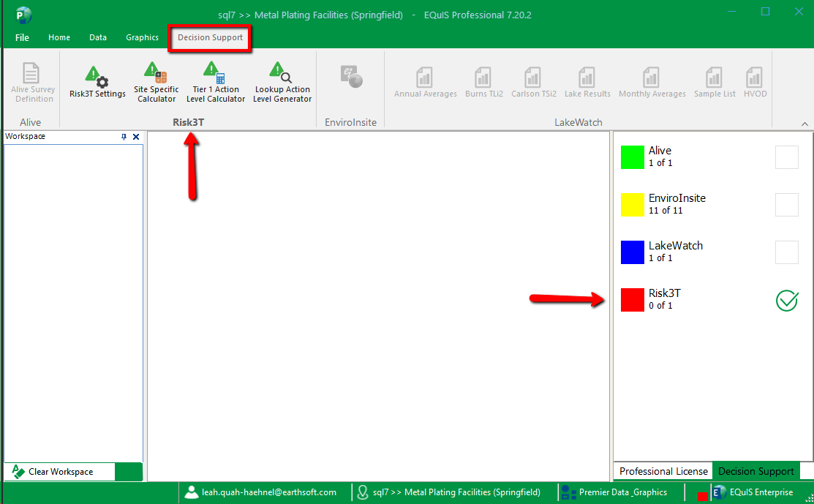Select the Alive '1 of 1' license text
814x504 pixels.
[660, 163]
